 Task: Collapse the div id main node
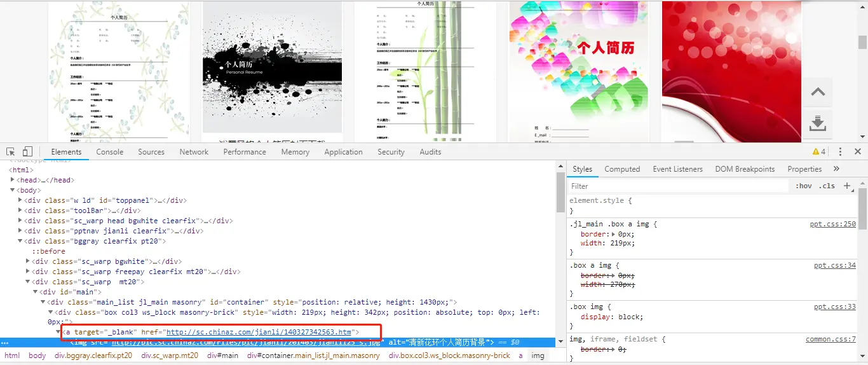[x=36, y=292]
